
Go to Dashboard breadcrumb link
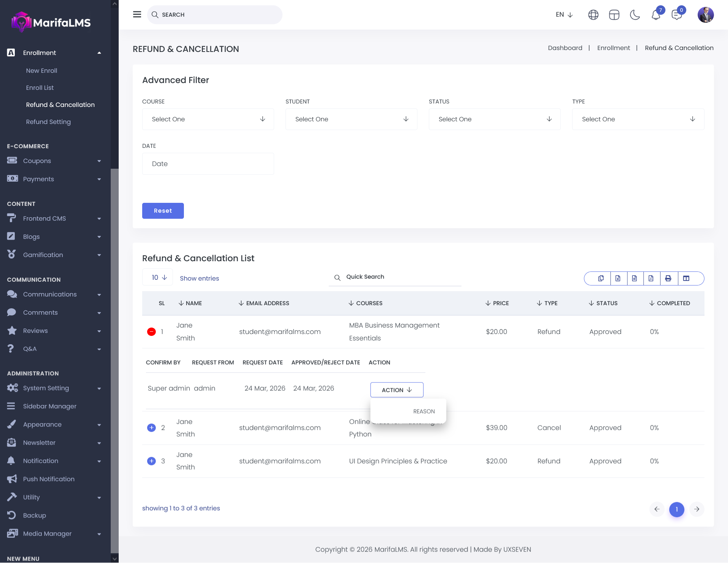(565, 48)
